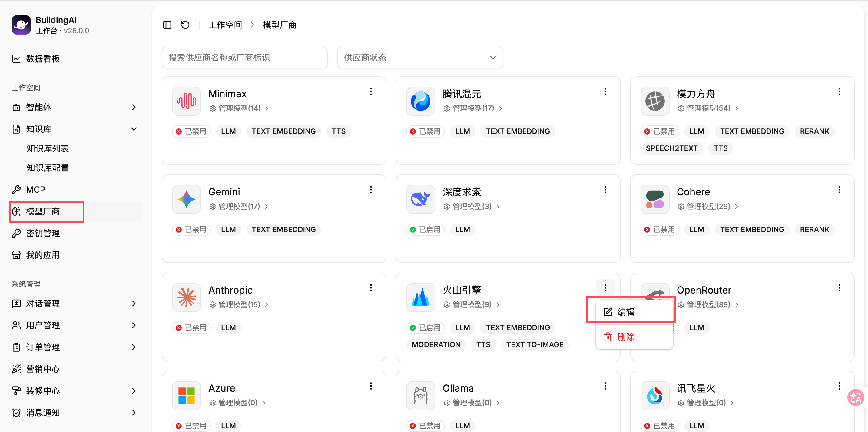Open the Gemini card's three-dot menu
The width and height of the screenshot is (868, 432).
pos(371,190)
